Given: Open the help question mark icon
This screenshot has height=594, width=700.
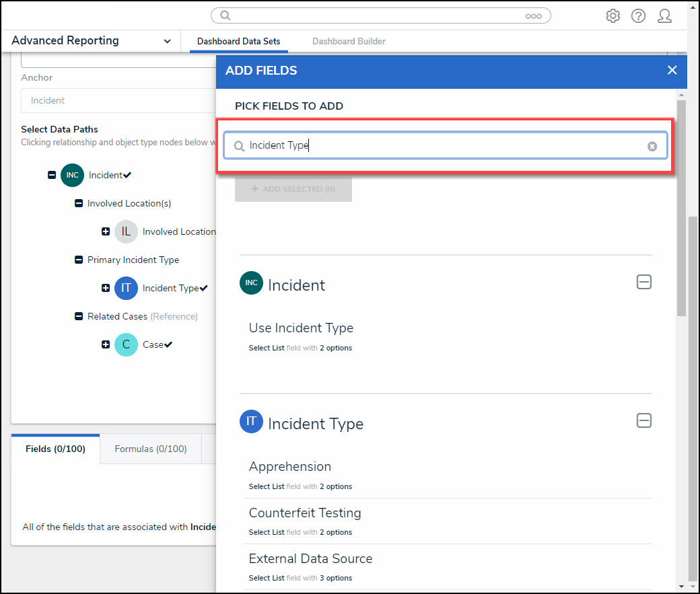Looking at the screenshot, I should 638,16.
